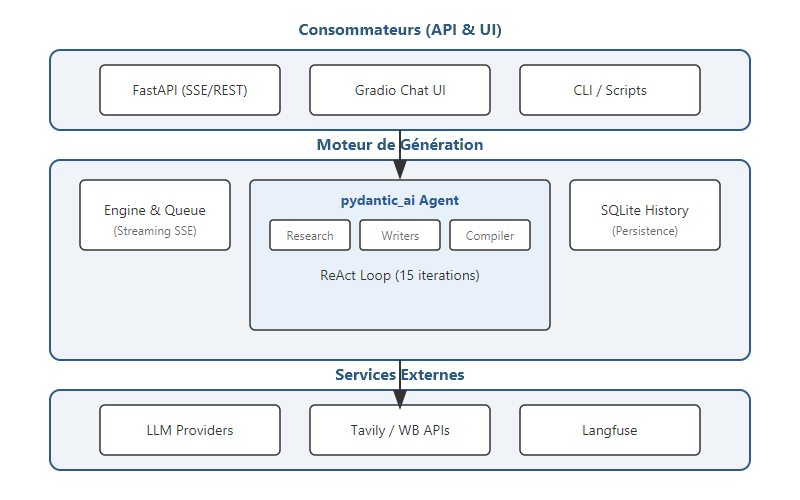
Task: Click the (Streaming SSE) subtitle
Action: point(155,231)
